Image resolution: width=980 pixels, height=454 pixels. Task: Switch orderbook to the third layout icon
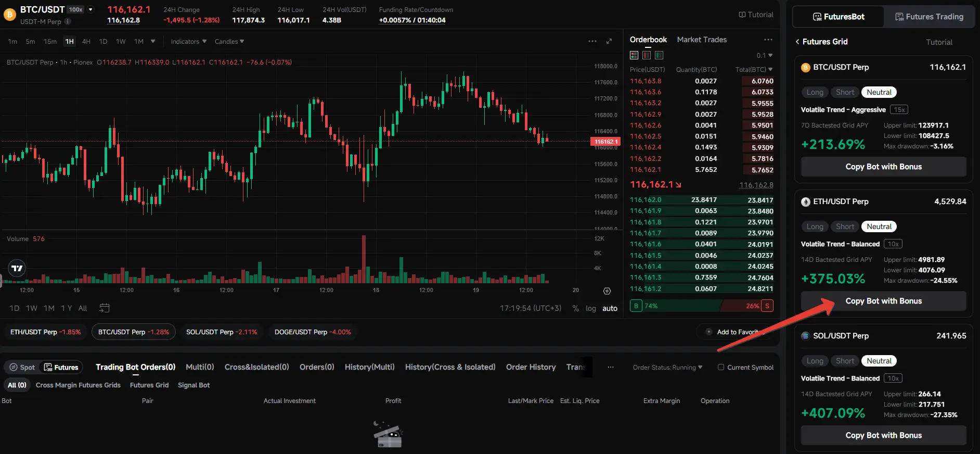tap(659, 55)
